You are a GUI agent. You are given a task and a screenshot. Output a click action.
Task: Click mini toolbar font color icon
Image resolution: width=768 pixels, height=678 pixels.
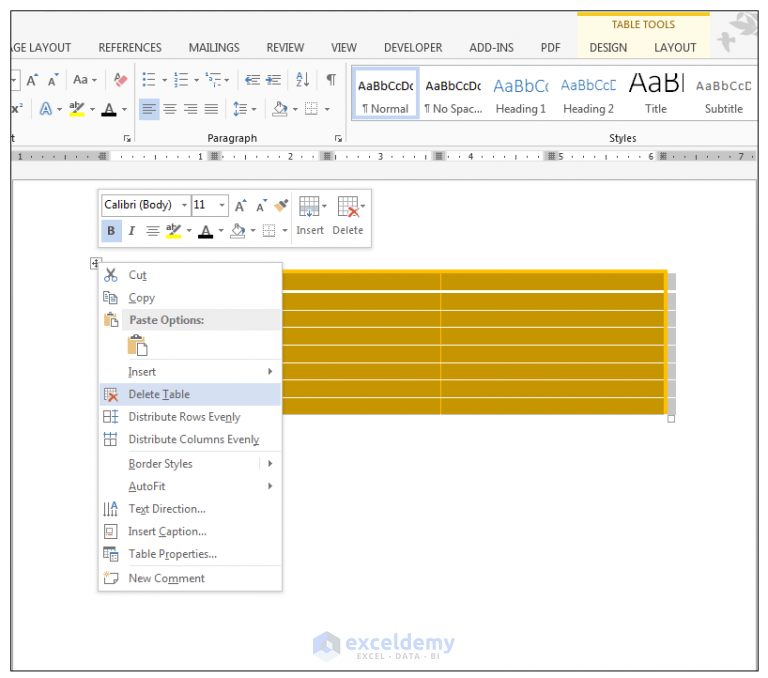[x=206, y=231]
